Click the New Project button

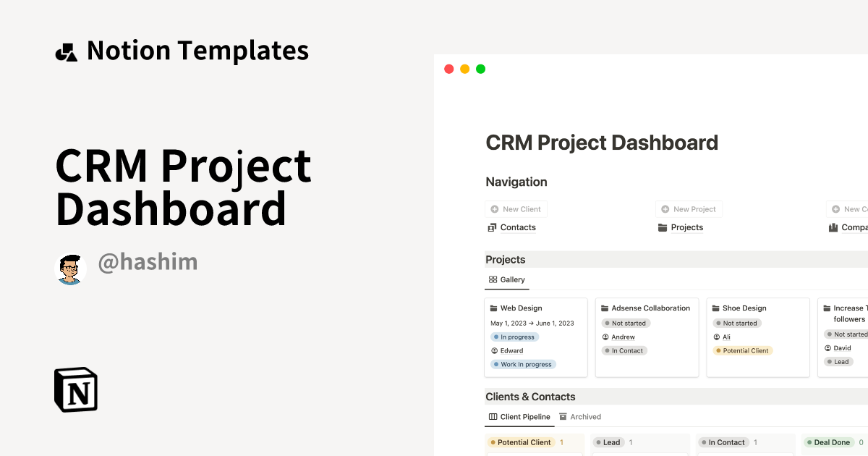click(x=689, y=208)
